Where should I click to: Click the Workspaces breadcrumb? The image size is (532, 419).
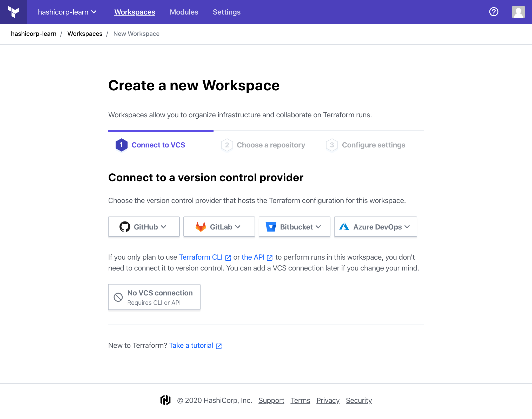coord(85,34)
